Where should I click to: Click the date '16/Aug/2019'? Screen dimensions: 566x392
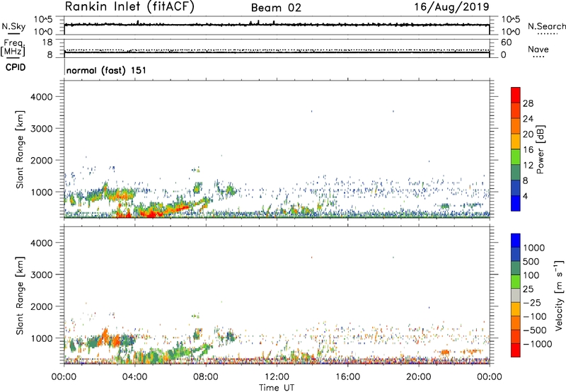pyautogui.click(x=451, y=6)
